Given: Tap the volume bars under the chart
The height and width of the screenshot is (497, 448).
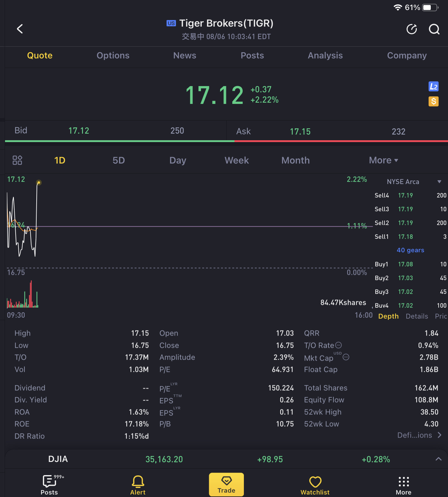Looking at the screenshot, I should 23,294.
